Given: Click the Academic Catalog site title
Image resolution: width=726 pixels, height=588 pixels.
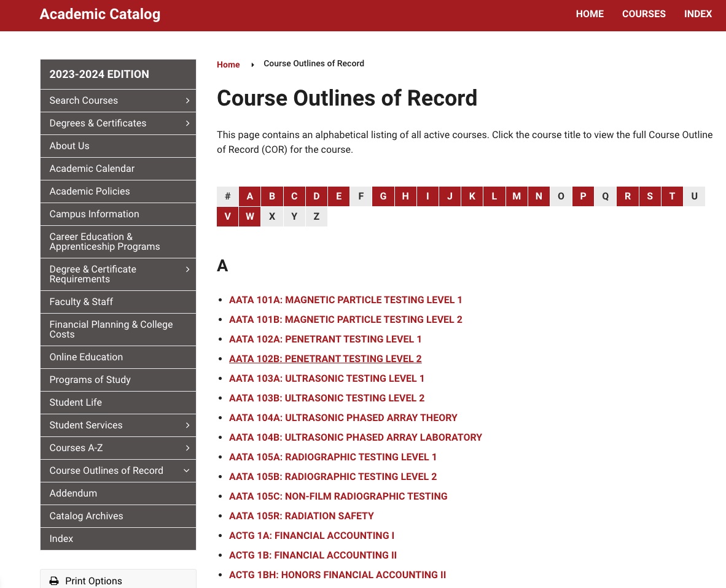Looking at the screenshot, I should click(100, 14).
